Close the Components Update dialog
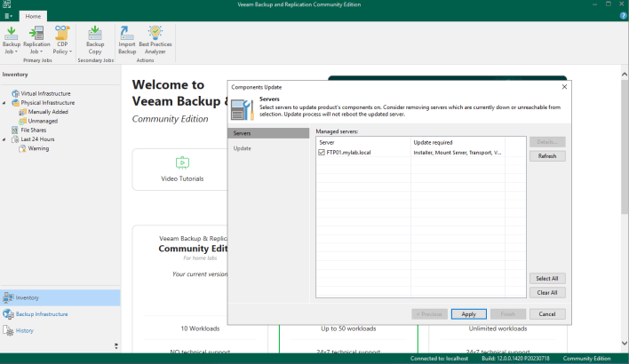This screenshot has height=364, width=629. point(564,87)
